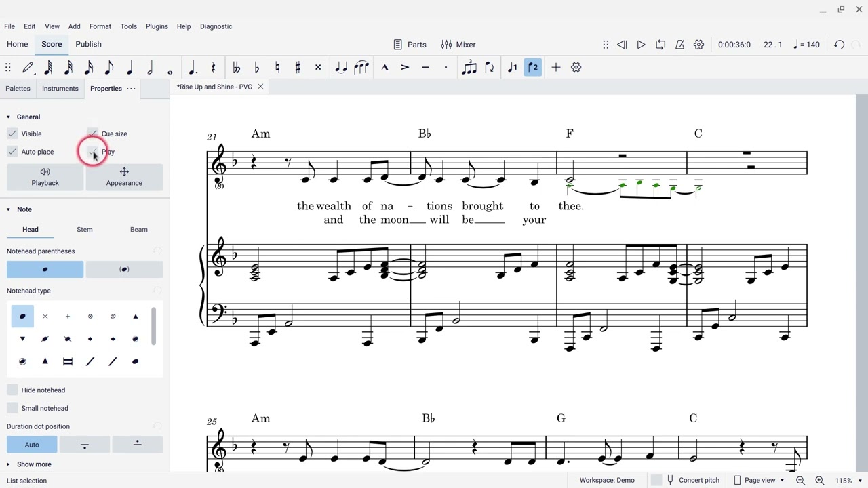Apply the flat accidental

pyautogui.click(x=256, y=67)
